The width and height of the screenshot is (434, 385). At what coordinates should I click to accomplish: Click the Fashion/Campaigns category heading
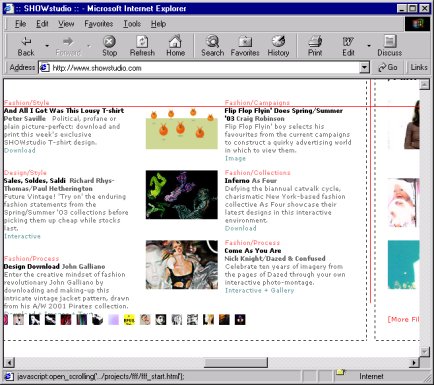(257, 103)
